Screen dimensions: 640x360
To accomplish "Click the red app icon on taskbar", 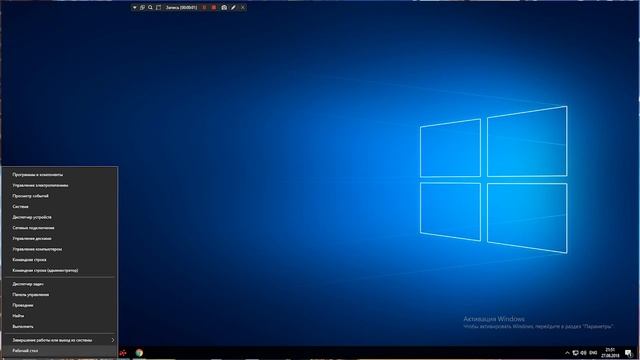I will tap(123, 353).
